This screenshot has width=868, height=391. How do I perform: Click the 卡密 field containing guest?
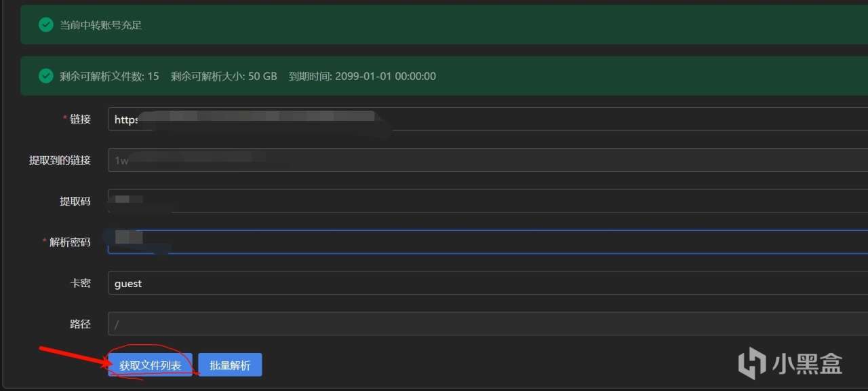488,283
